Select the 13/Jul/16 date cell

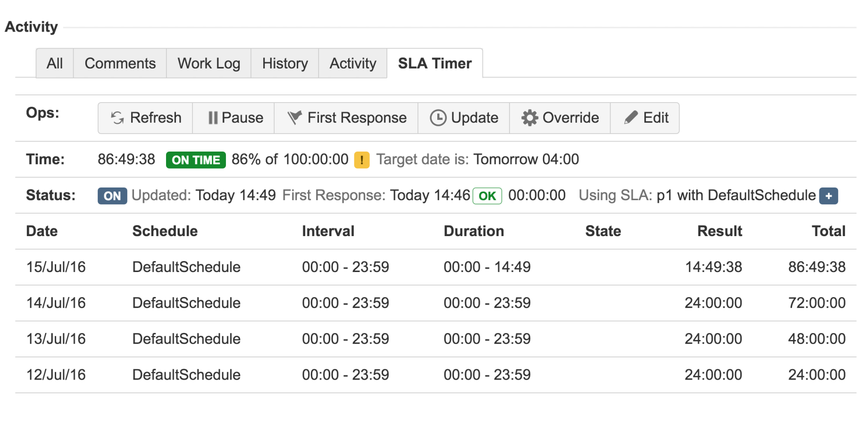[x=56, y=339]
